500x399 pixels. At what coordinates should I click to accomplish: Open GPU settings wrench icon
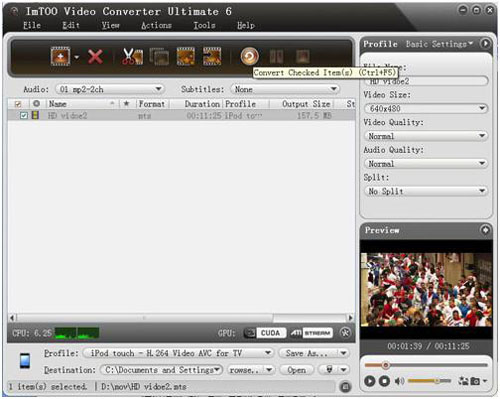click(x=345, y=333)
